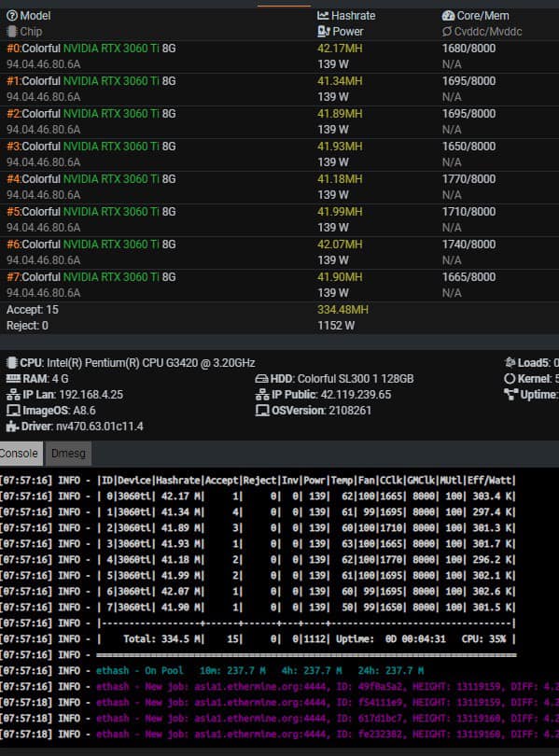The height and width of the screenshot is (756, 559).
Task: Click hashrate value 41.90MH
Action: 340,278
